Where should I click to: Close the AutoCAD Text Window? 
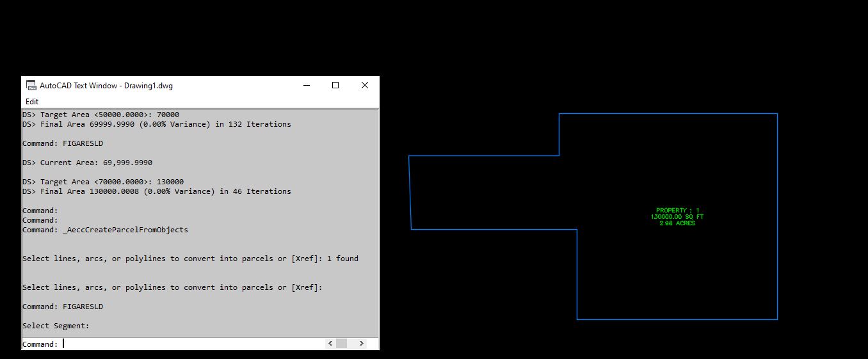(364, 85)
